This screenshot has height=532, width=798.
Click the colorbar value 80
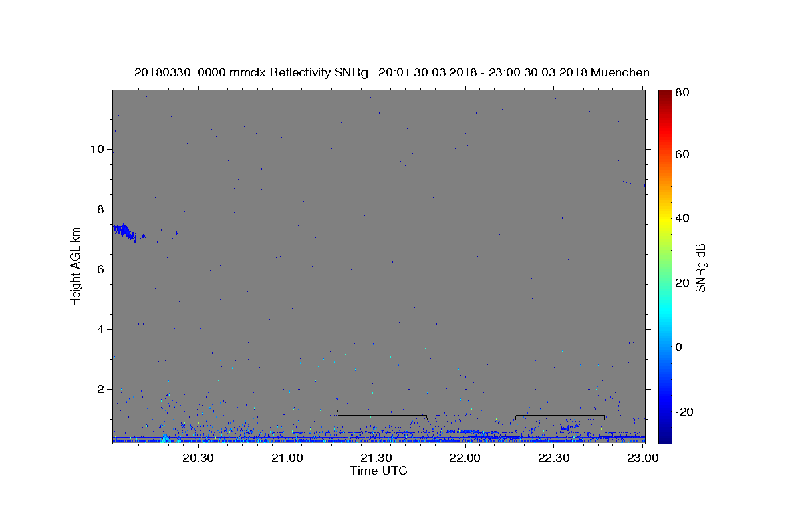point(683,93)
